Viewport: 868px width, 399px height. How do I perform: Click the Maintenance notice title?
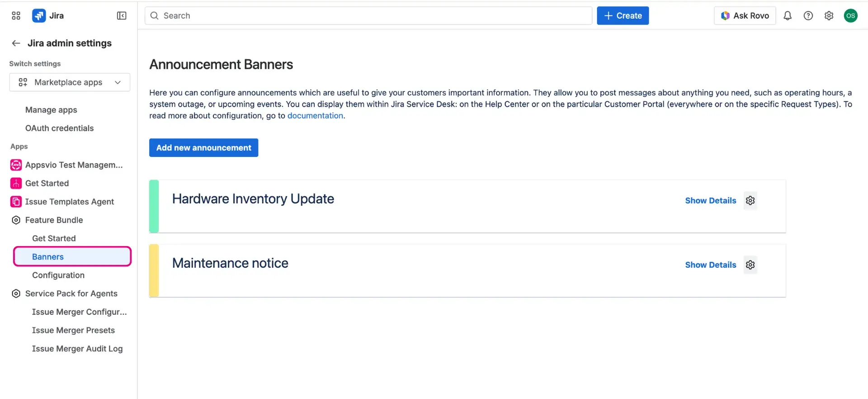230,263
